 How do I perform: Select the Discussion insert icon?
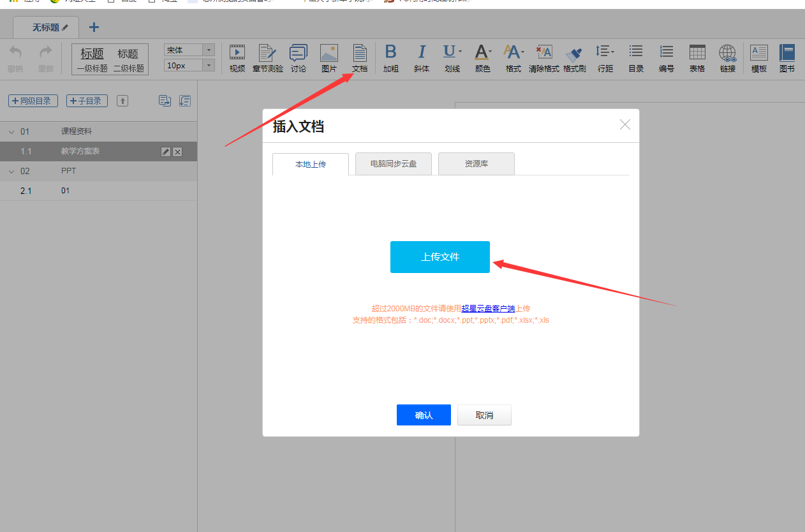click(298, 58)
